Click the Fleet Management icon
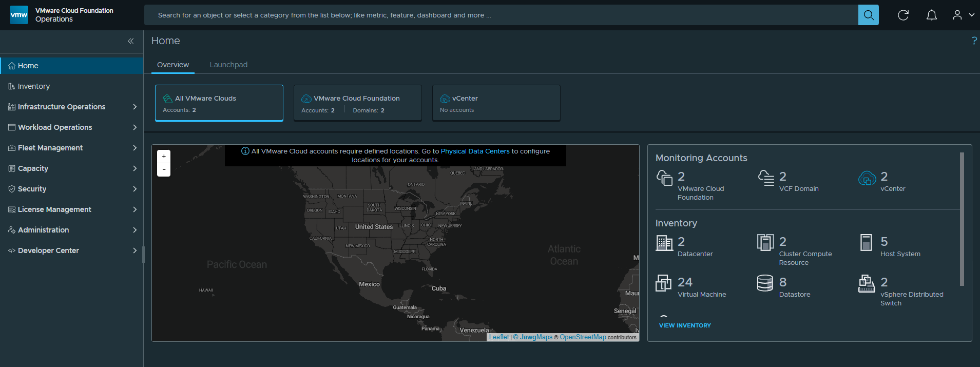Screen dimensions: 980x367 12,148
